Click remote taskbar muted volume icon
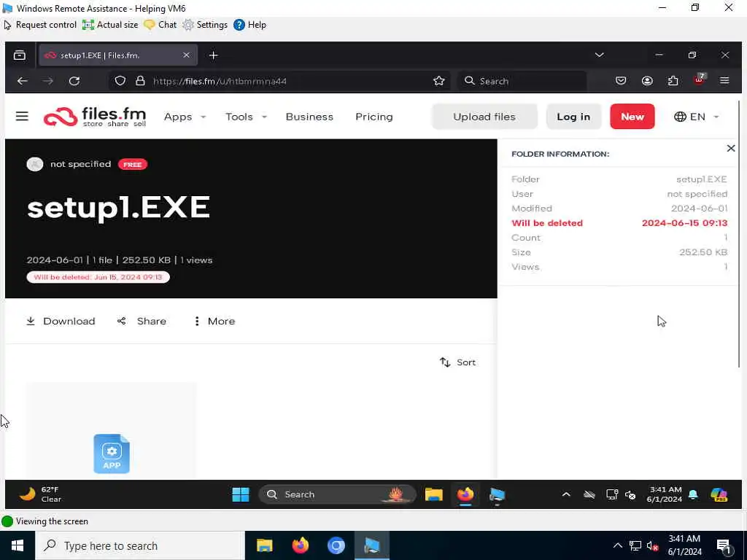 click(x=630, y=495)
